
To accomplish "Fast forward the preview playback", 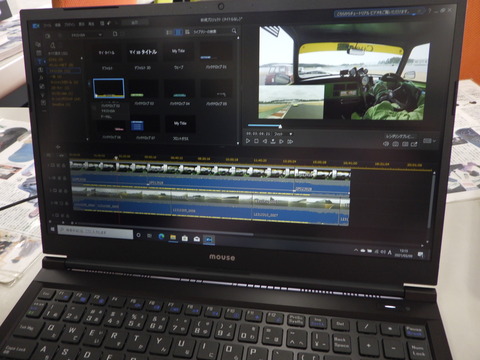I will point(290,142).
